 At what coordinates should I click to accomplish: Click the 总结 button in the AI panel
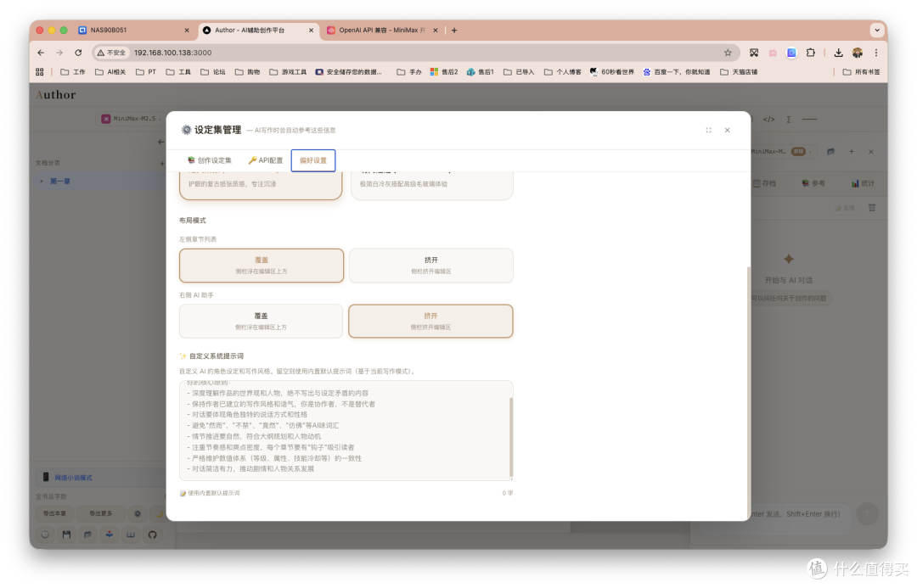[845, 208]
